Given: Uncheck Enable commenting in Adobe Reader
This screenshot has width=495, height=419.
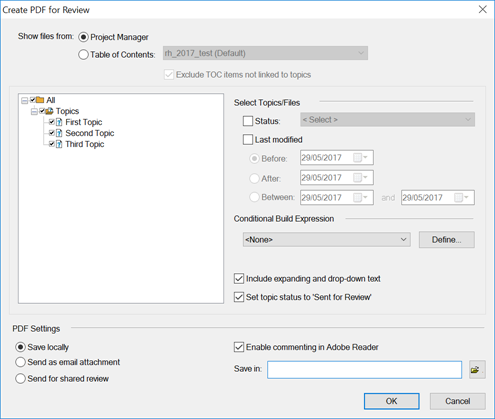Looking at the screenshot, I should point(239,347).
